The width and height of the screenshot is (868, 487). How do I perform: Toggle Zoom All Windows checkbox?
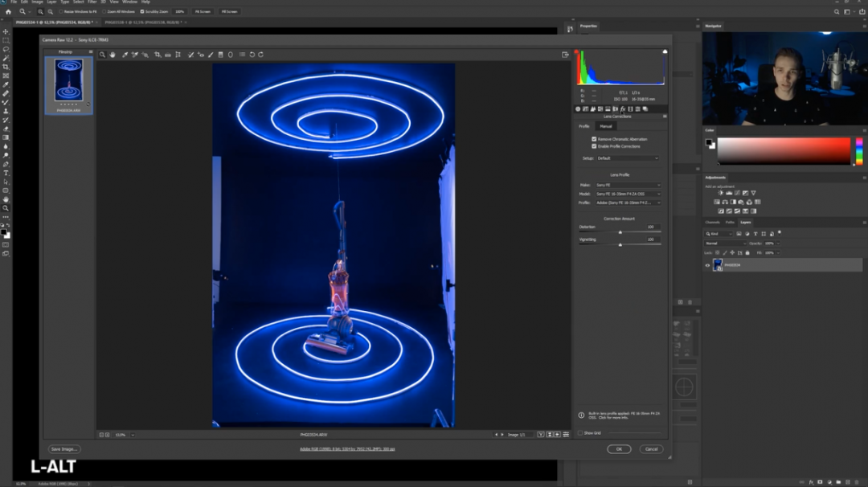(104, 11)
